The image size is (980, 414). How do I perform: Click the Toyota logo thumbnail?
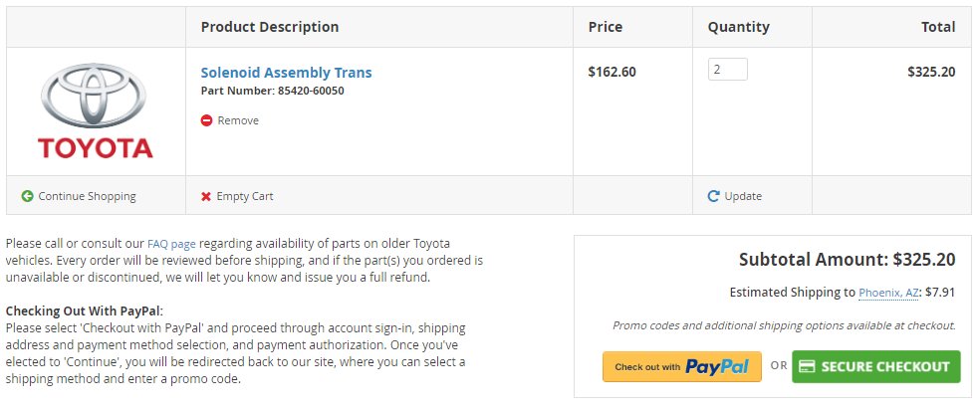(95, 111)
